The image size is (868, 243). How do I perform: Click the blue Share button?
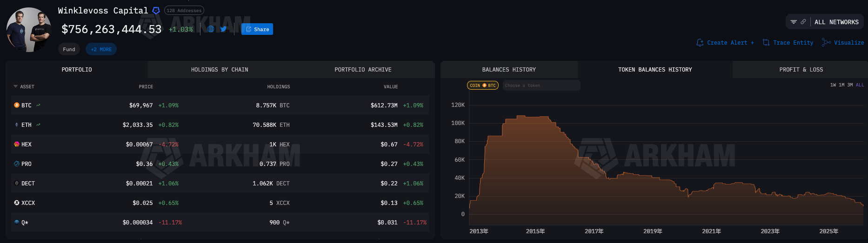[x=257, y=29]
